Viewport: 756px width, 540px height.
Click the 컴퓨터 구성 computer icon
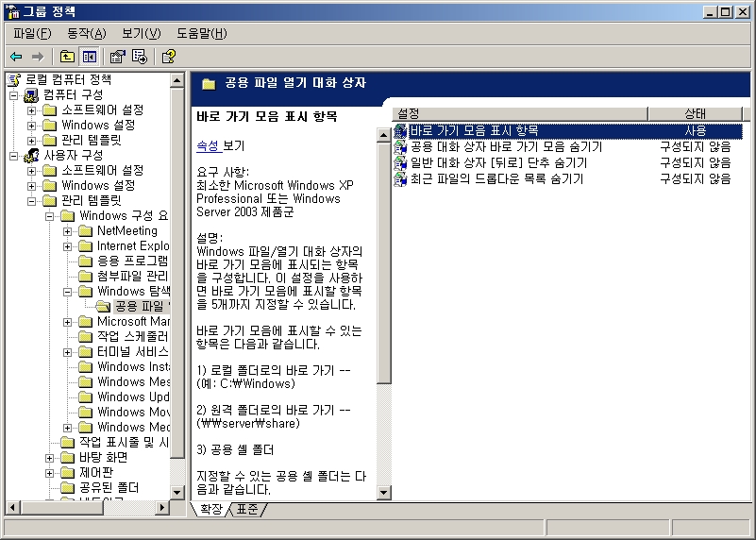(31, 95)
